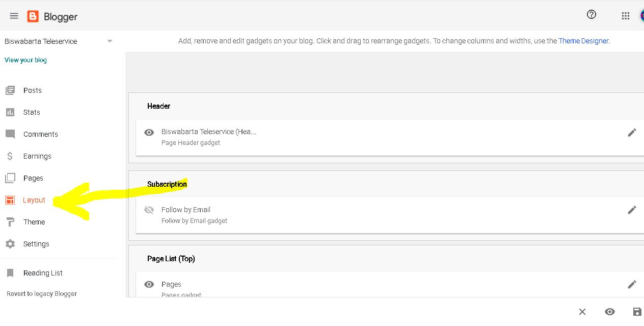
Task: Click the orange Blogger logo icon
Action: point(33,17)
